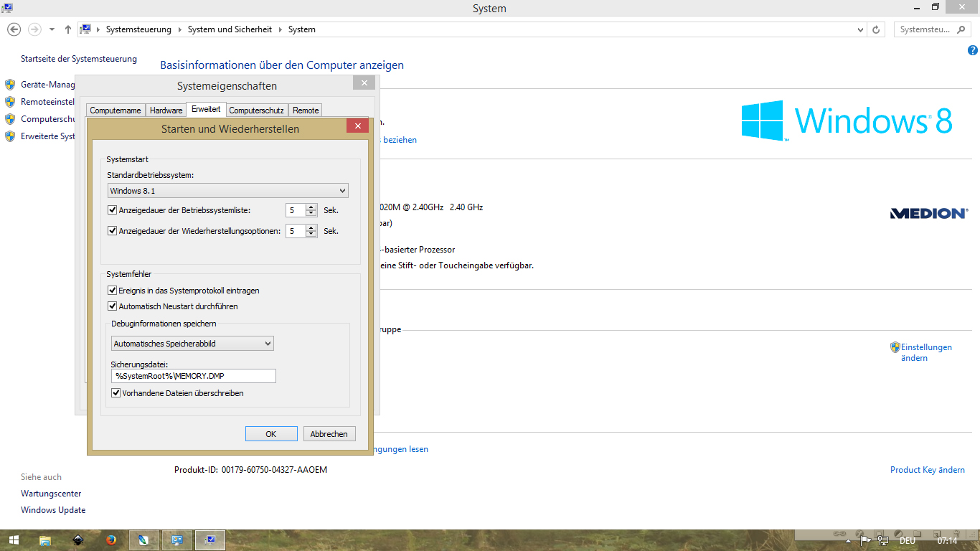Expand the address bar history dropdown

click(x=861, y=29)
